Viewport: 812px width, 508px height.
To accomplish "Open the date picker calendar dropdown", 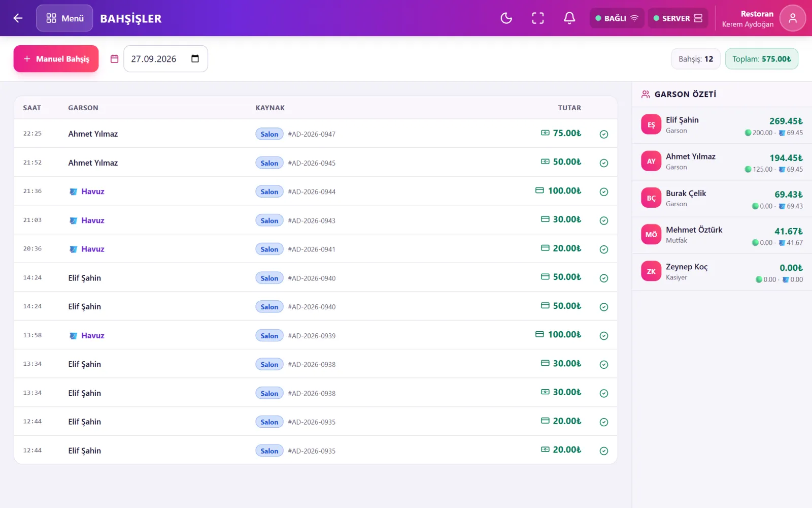I will [195, 59].
